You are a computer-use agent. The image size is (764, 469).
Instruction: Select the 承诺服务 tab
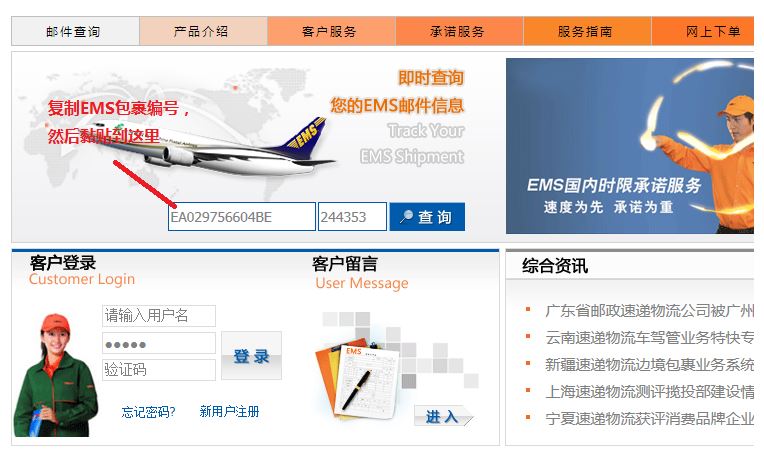(x=459, y=31)
